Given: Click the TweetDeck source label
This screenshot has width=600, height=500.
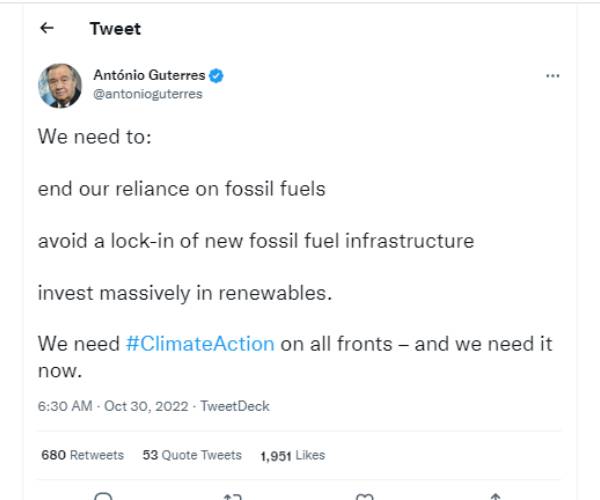Looking at the screenshot, I should point(235,406).
